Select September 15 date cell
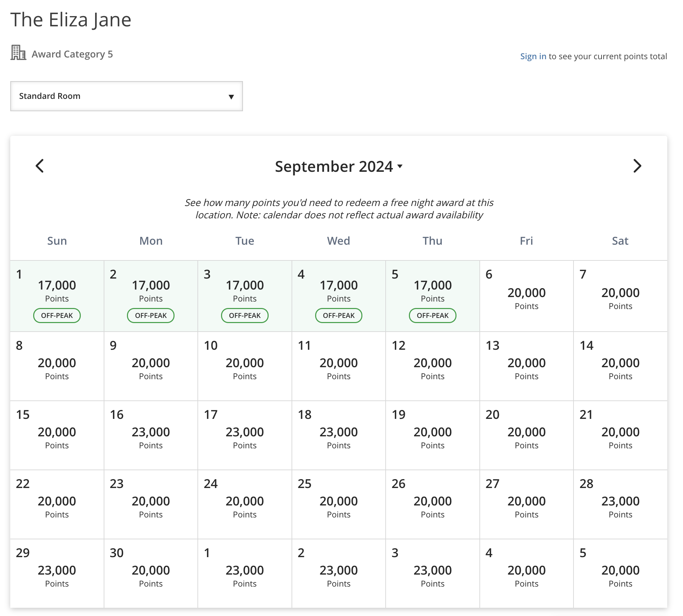Viewport: 683px width, 616px height. pyautogui.click(x=57, y=435)
